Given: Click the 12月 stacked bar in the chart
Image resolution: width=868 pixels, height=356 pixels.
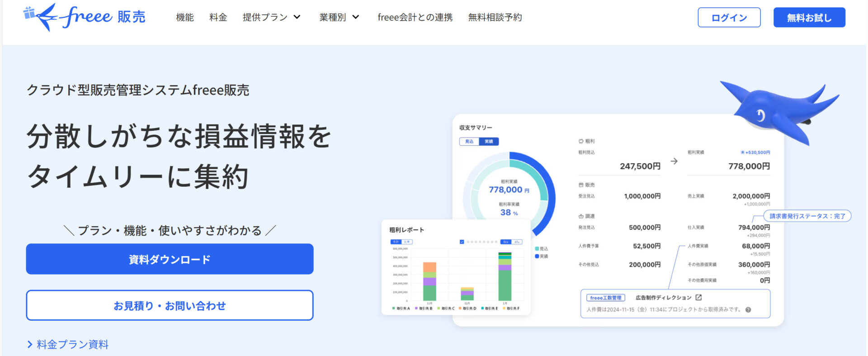Looking at the screenshot, I should (x=467, y=294).
